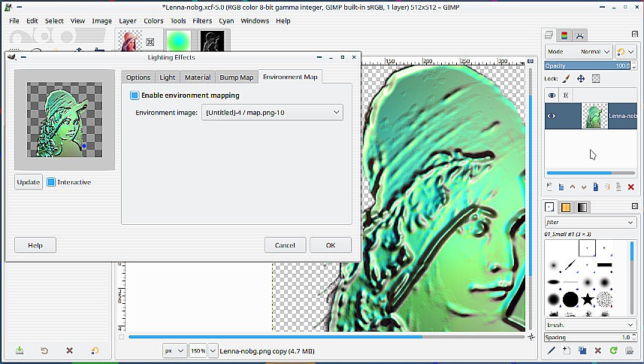Open the brush tag dropdown
644x364 pixels.
[591, 325]
